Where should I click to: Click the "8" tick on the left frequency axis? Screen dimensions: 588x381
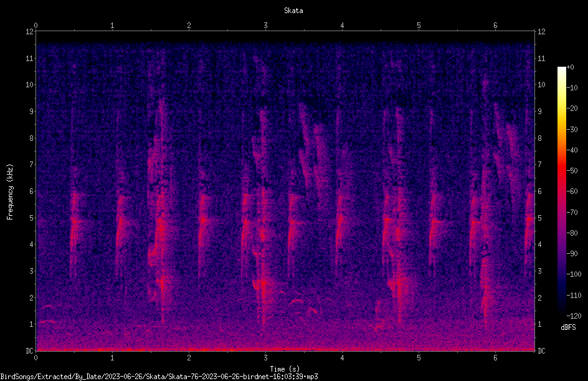point(31,138)
